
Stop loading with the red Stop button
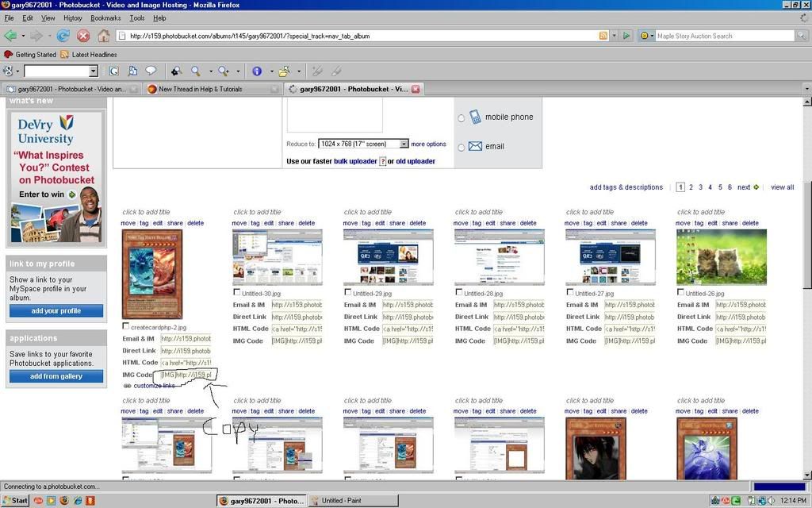pyautogui.click(x=83, y=36)
